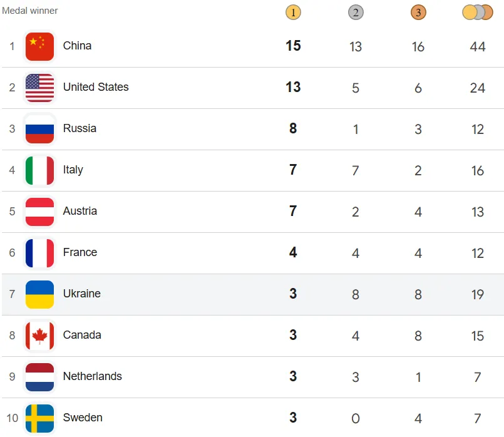The height and width of the screenshot is (437, 504).
Task: Click the gold medal column icon
Action: pyautogui.click(x=293, y=12)
